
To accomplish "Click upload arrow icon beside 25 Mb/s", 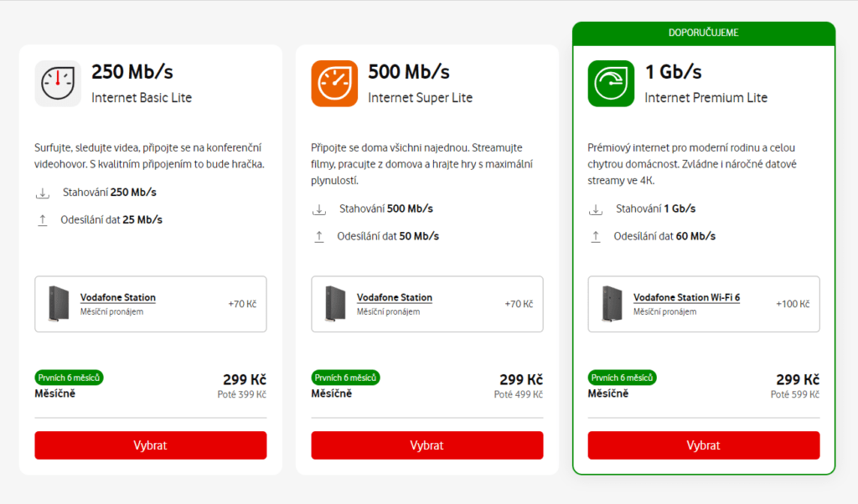I will 43,220.
